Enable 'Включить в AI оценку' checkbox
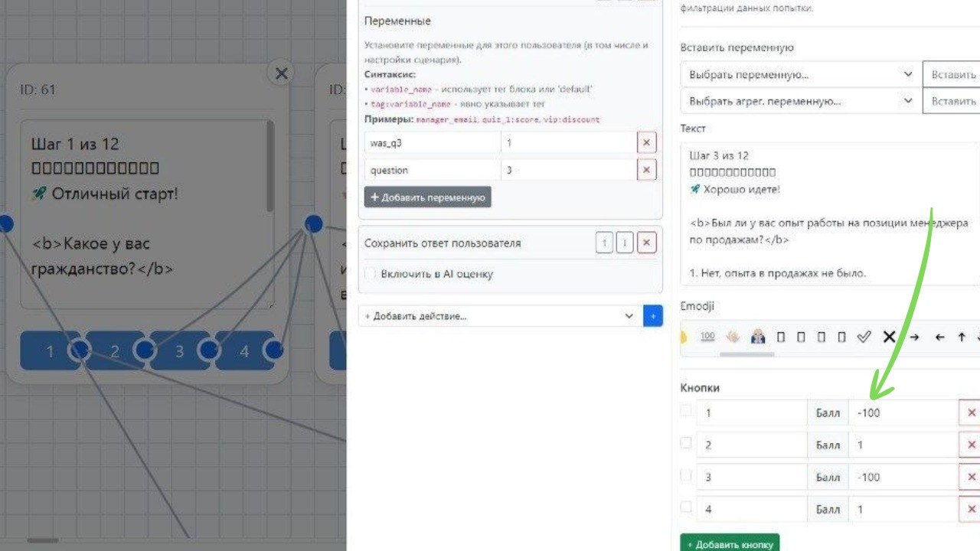980x551 pixels. 371,273
